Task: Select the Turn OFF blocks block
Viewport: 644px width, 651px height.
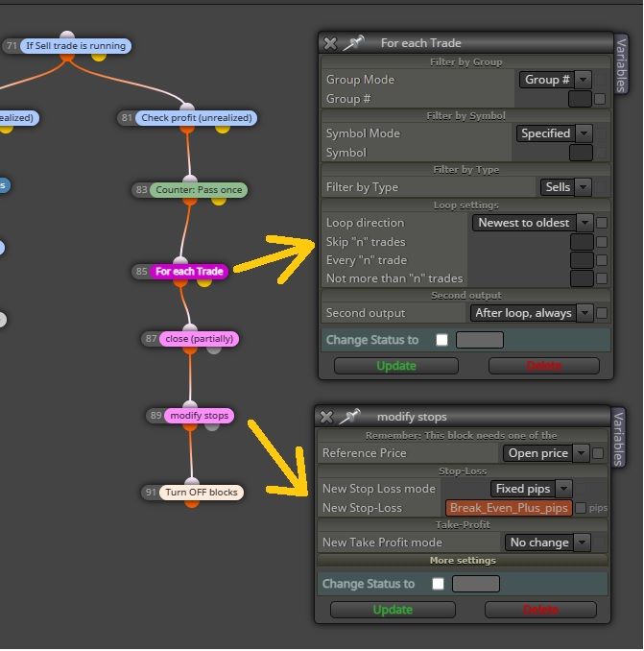Action: click(202, 493)
